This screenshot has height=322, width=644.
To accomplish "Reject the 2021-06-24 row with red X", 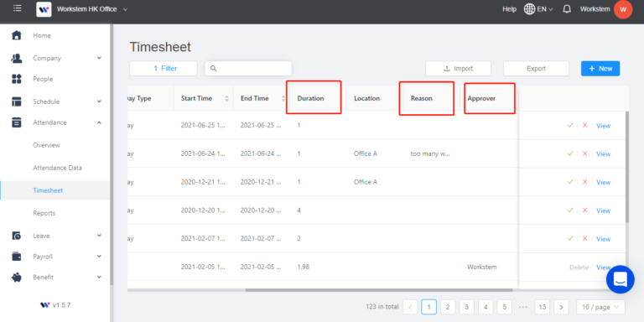I will 584,153.
